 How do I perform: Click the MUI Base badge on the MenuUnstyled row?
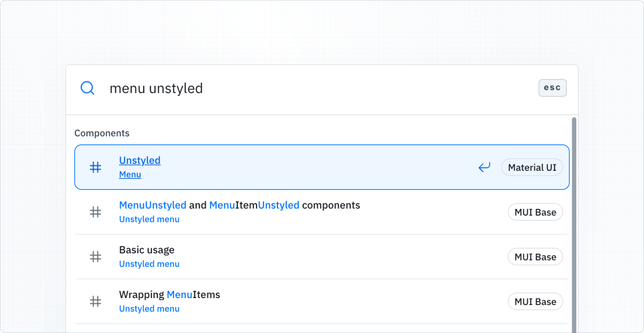[535, 212]
